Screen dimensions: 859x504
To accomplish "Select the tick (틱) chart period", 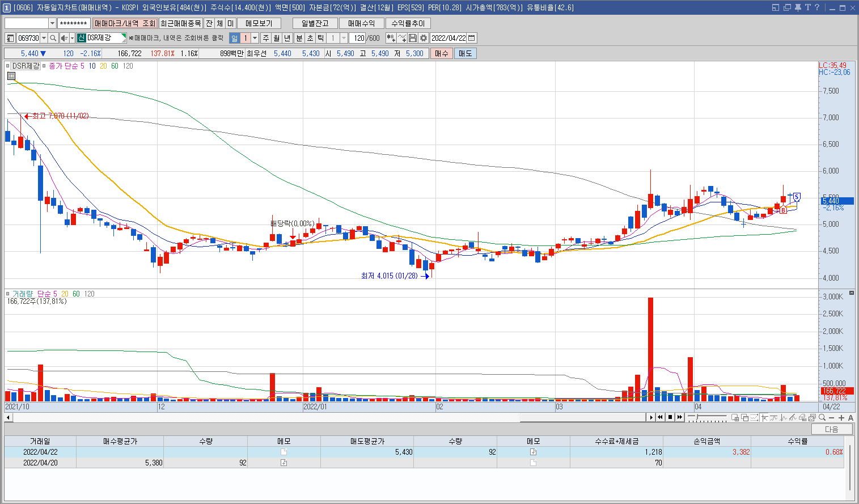I will [x=321, y=38].
